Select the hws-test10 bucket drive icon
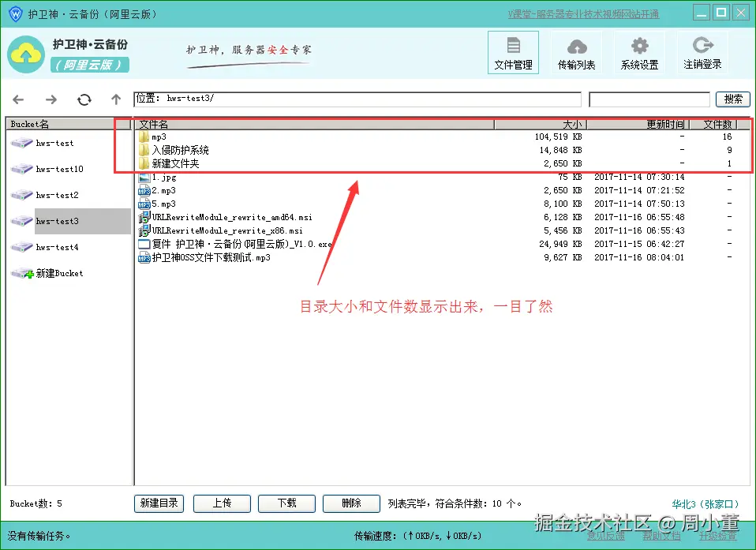This screenshot has width=756, height=550. point(21,169)
